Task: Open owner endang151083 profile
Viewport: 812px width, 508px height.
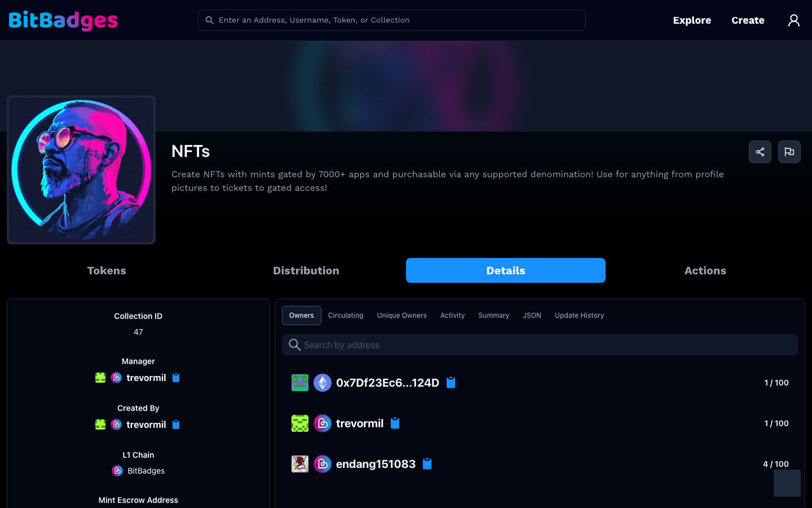Action: point(376,464)
